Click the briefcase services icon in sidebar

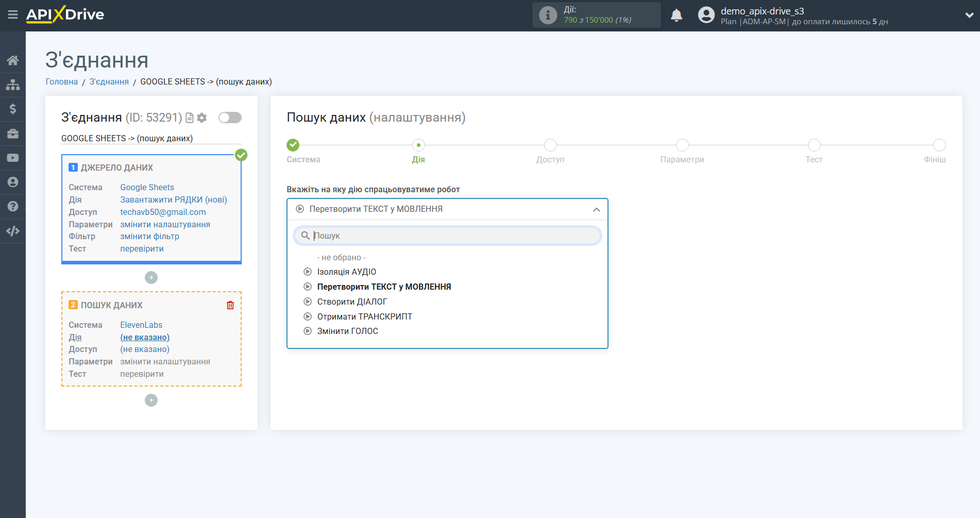pyautogui.click(x=13, y=133)
